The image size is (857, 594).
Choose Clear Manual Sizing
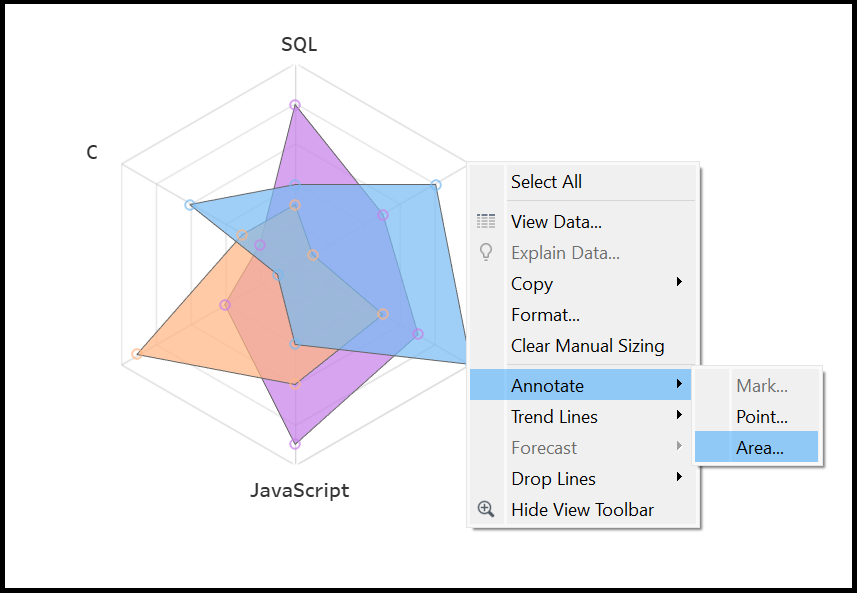[x=587, y=346]
